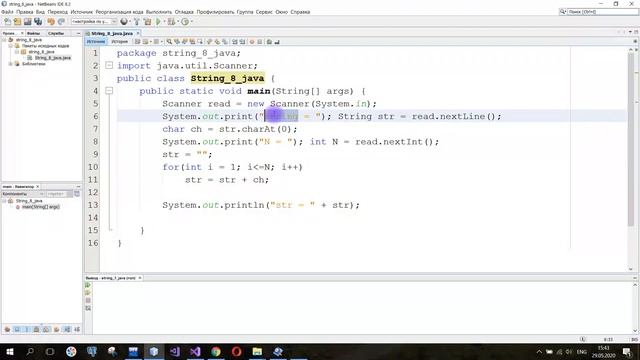Viewport: 640px width, 360px height.
Task: Open dropdown arrow beside Run icon
Action: [x=164, y=22]
